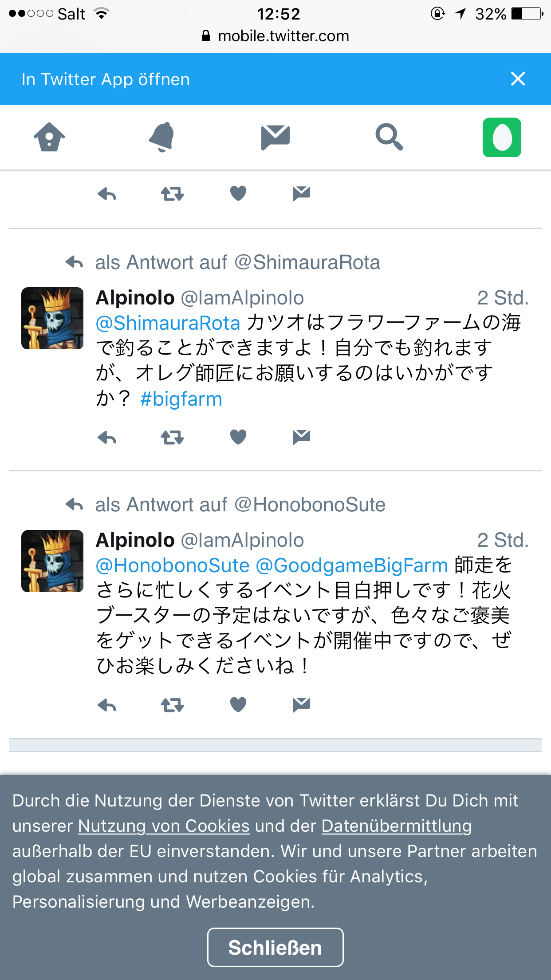Viewport: 551px width, 980px height.
Task: Open 'Nutzung von Cookies' link
Action: click(x=164, y=826)
